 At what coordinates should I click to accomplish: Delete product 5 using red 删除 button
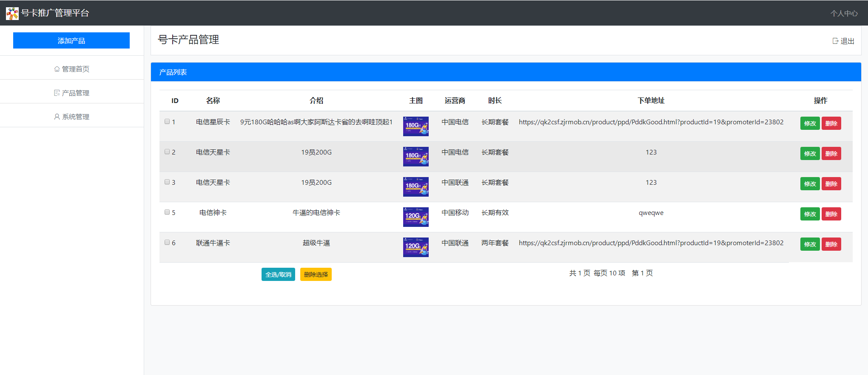pos(831,214)
